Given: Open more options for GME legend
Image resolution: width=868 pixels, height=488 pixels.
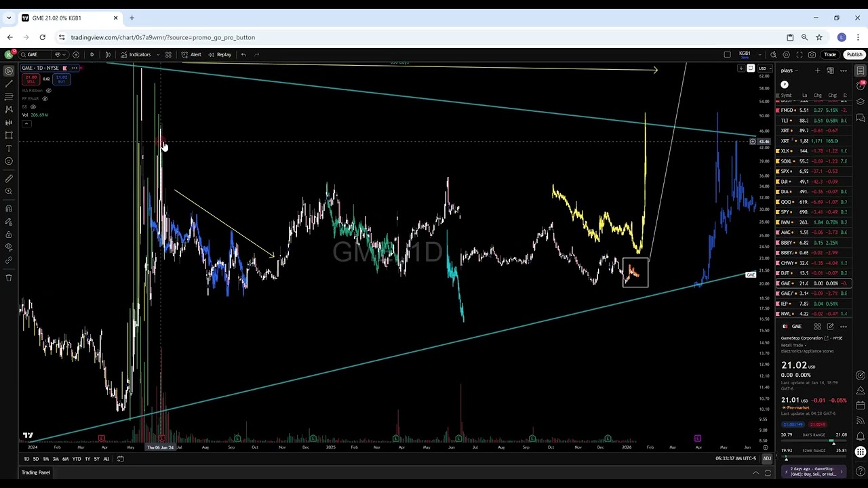Looking at the screenshot, I should [74, 68].
